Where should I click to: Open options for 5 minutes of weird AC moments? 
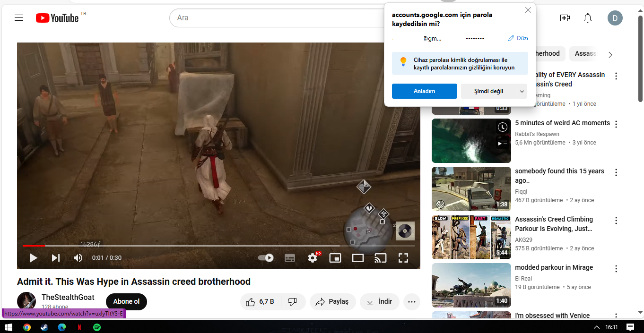point(616,124)
